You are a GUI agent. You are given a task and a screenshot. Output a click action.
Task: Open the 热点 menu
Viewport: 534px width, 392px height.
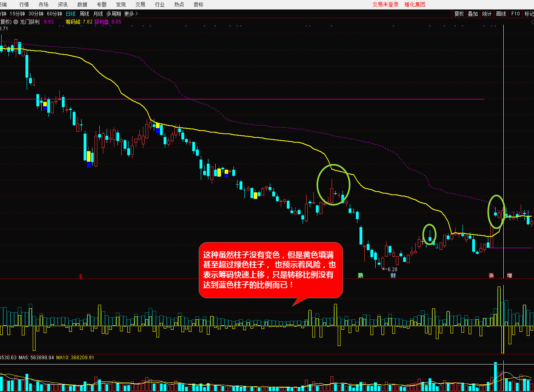coord(179,4)
